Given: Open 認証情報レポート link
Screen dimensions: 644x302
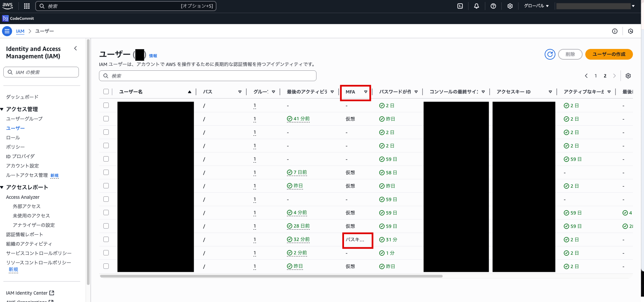Looking at the screenshot, I should pos(24,234).
